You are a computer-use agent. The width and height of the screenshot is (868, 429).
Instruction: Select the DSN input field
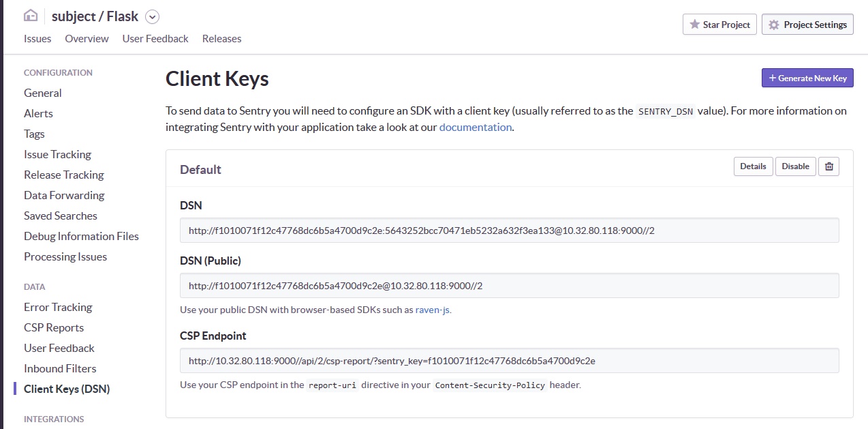click(509, 231)
